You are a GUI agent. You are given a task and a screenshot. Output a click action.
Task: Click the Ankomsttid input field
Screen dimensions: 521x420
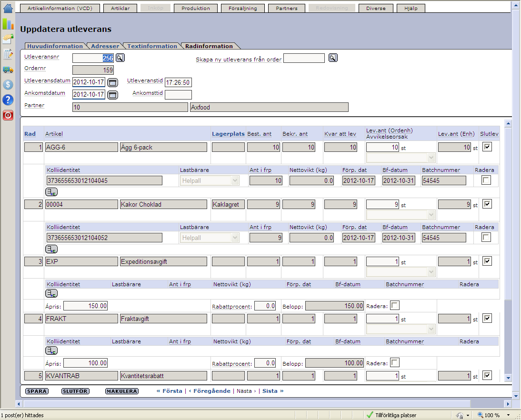[178, 95]
